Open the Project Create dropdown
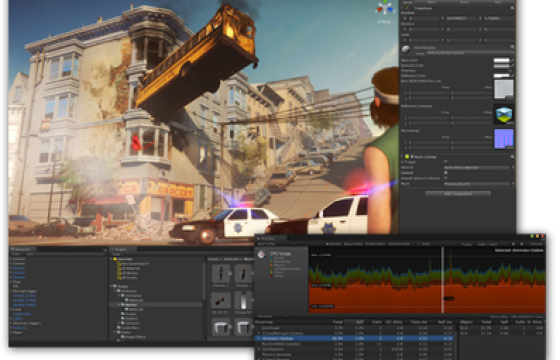The image size is (560, 360). coord(116,254)
